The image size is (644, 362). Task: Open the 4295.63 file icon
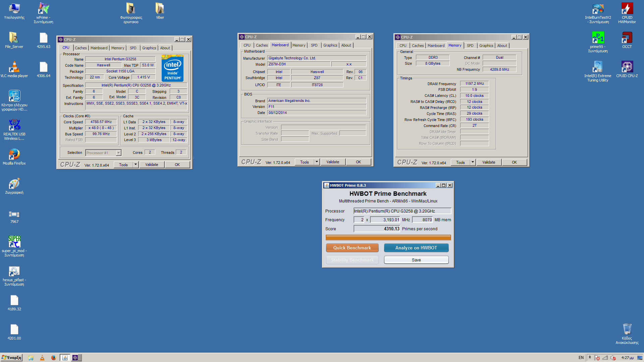pyautogui.click(x=44, y=40)
